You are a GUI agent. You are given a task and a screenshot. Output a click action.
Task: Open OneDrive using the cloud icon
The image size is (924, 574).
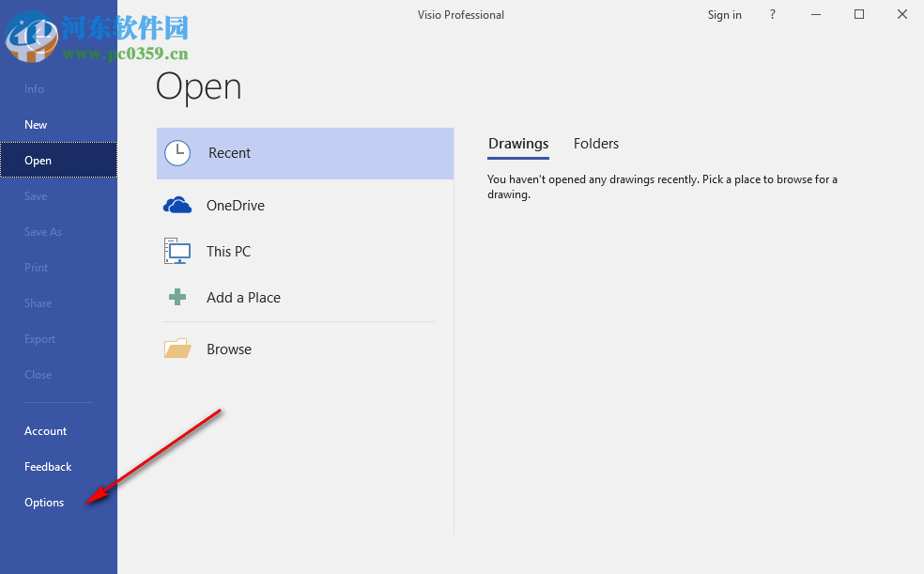pyautogui.click(x=177, y=204)
